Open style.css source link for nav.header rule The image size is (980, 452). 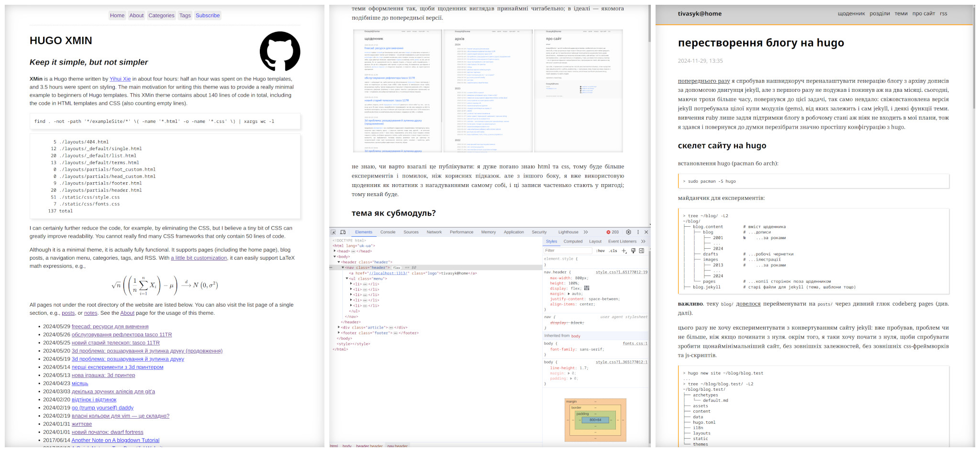tap(621, 272)
